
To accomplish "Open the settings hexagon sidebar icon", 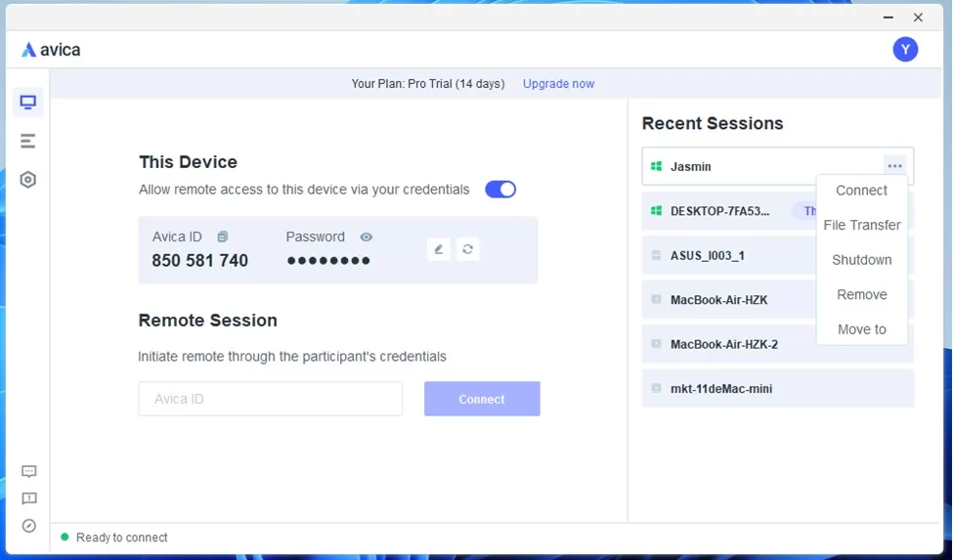I will (x=28, y=180).
